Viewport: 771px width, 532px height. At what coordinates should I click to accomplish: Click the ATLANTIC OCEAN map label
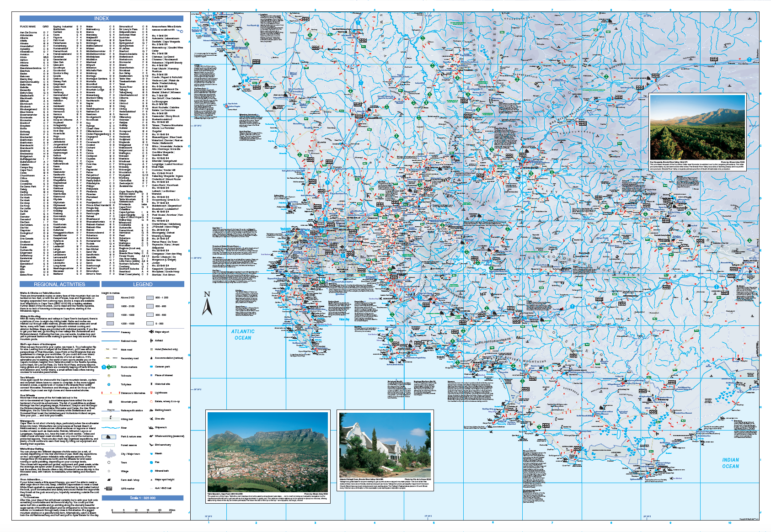click(243, 335)
